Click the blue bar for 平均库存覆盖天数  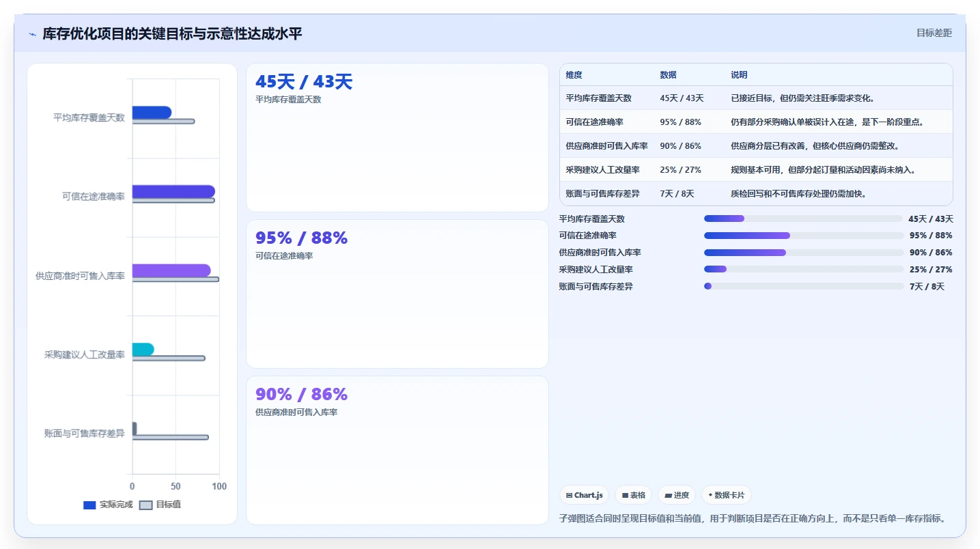click(152, 113)
